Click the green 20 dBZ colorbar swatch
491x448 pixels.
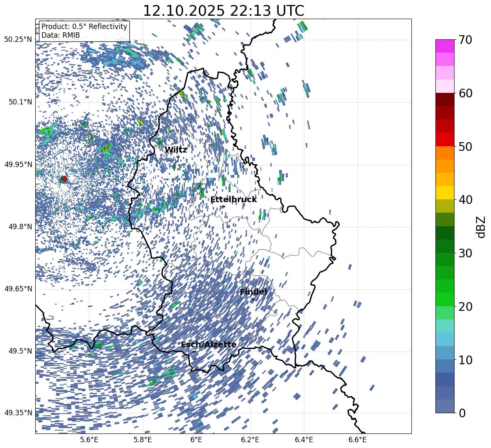point(445,299)
